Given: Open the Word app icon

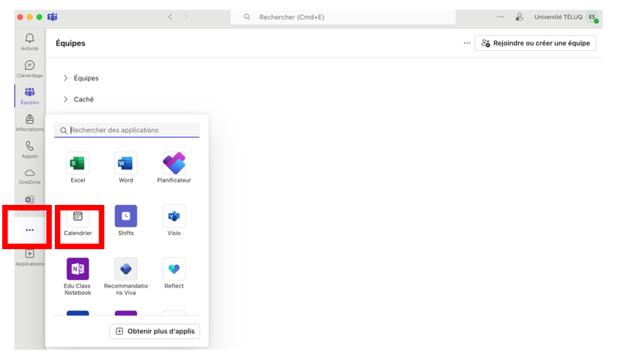Looking at the screenshot, I should (125, 164).
